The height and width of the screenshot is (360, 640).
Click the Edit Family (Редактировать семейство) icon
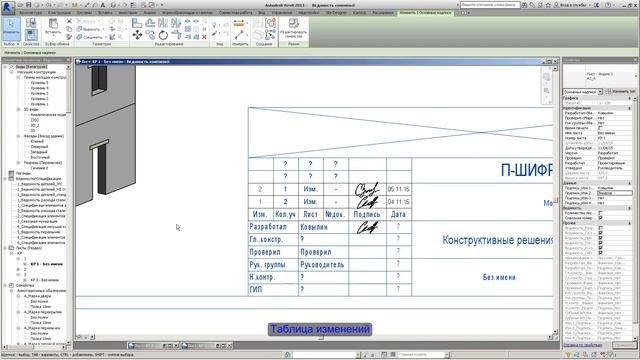click(293, 28)
